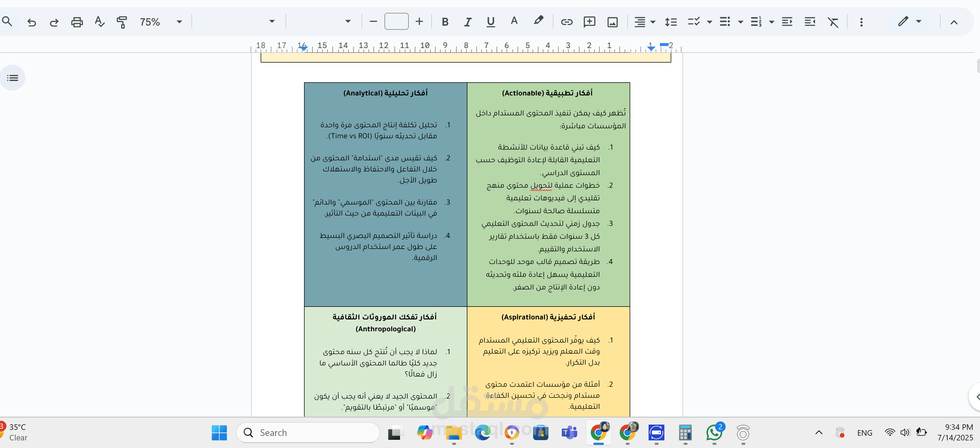Click the taskbar Search box
Viewport: 980px width, 448px height.
tap(308, 432)
